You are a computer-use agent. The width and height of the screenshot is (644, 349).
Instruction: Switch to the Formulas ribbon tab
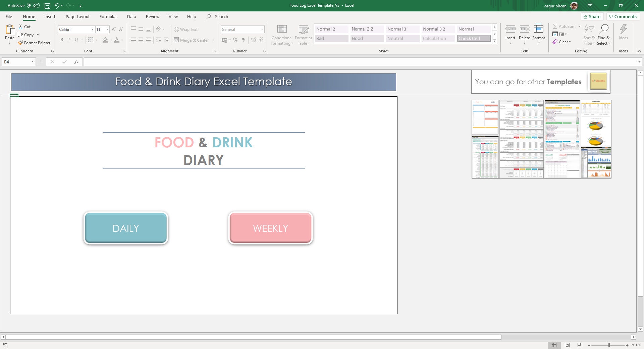click(108, 16)
